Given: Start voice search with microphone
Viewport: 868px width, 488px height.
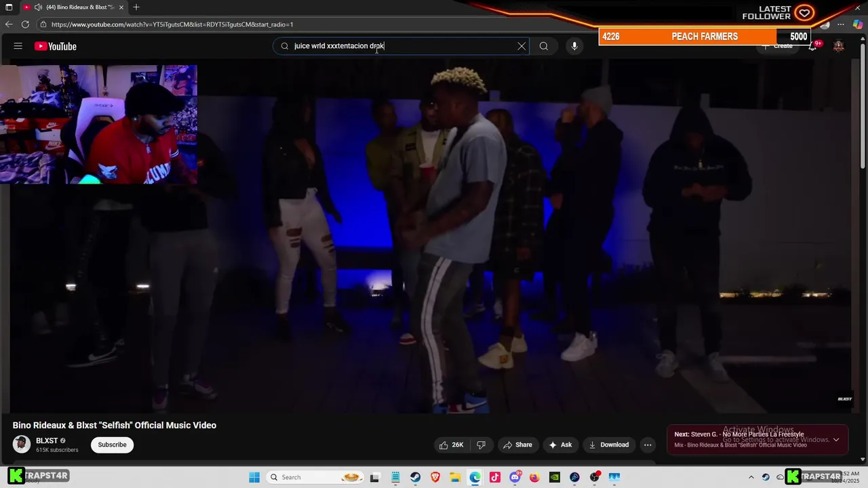Looking at the screenshot, I should 574,46.
